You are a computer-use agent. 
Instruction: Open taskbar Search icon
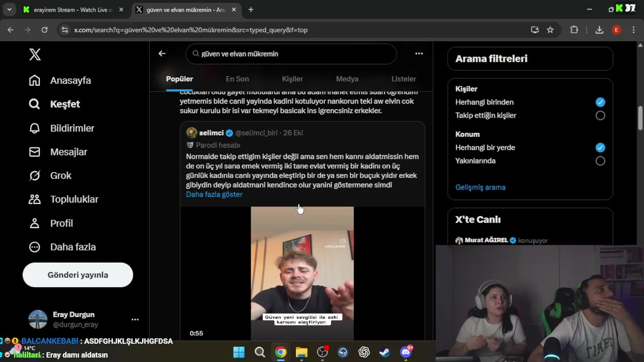pos(260,352)
